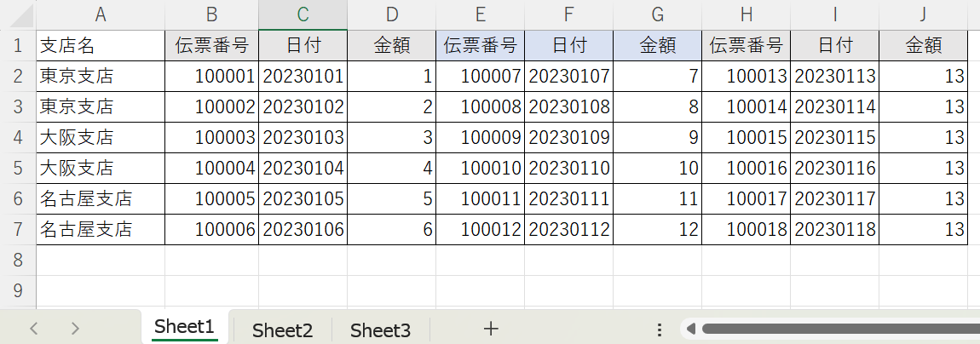Click cell containing 20230115

835,137
